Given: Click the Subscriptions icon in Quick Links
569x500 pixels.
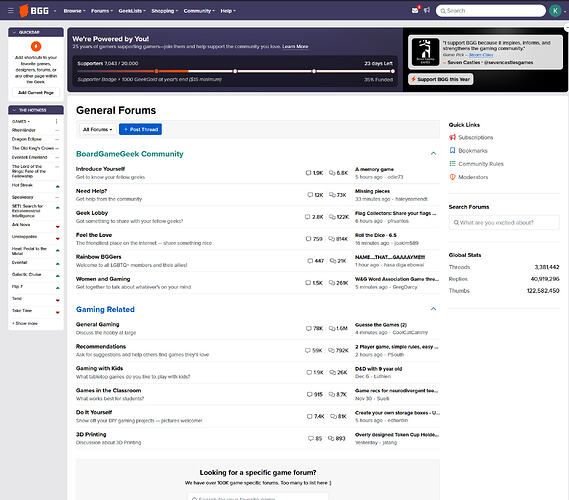Looking at the screenshot, I should pos(453,137).
